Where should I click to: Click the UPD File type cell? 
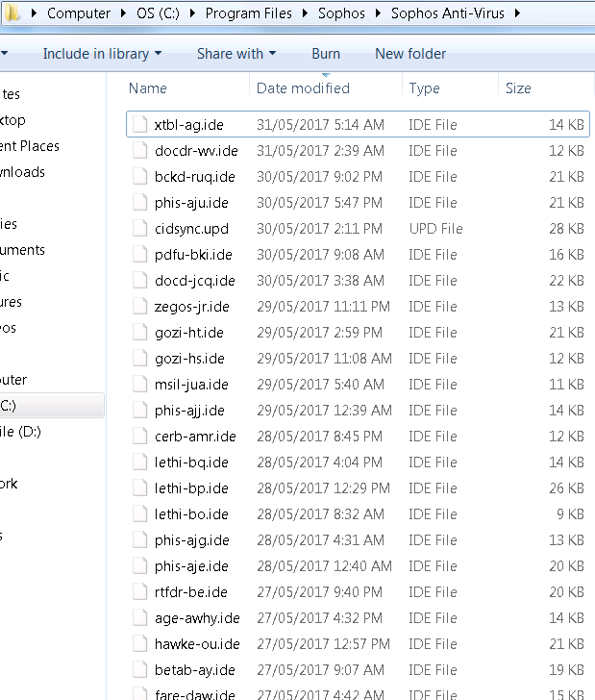coord(436,228)
